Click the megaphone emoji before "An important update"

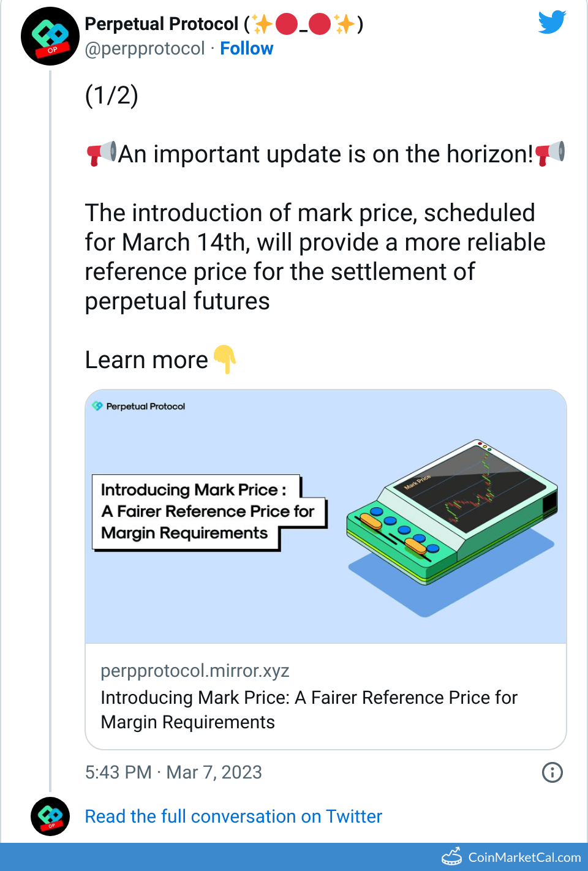(x=101, y=153)
